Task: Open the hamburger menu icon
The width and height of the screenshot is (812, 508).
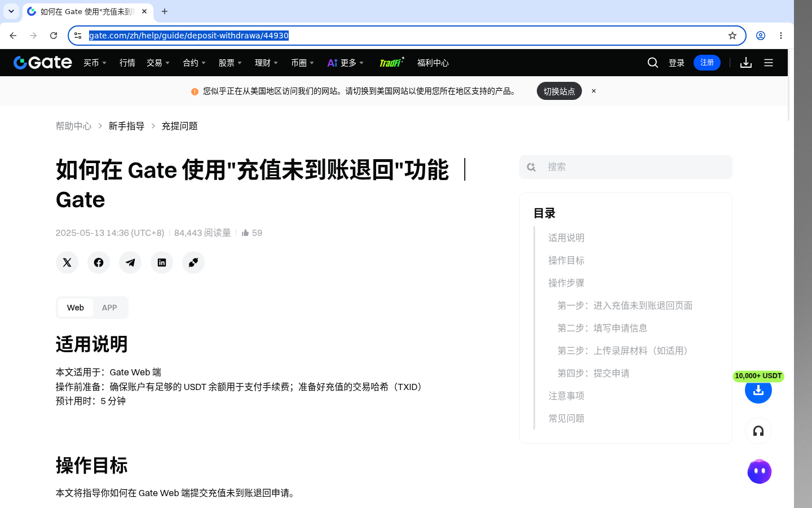Action: pos(769,63)
